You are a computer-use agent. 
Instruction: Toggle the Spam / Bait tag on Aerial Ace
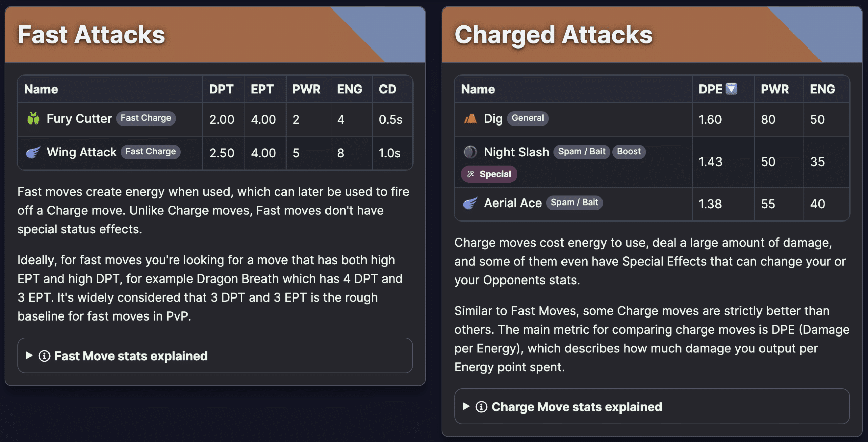point(574,203)
